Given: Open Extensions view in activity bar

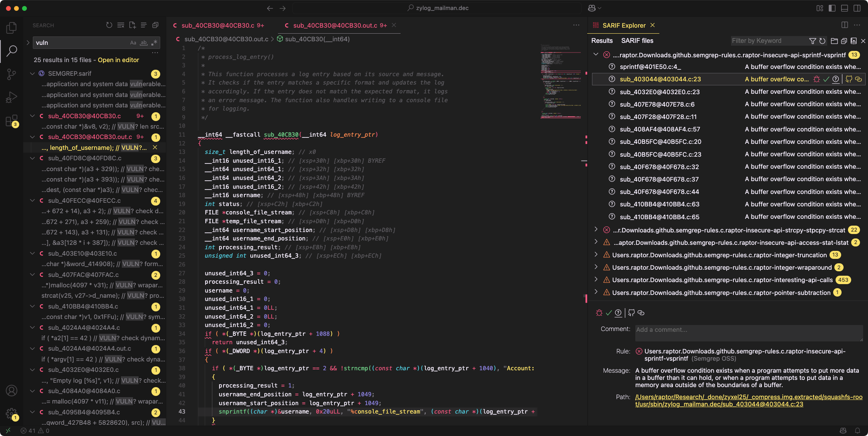Looking at the screenshot, I should [12, 120].
